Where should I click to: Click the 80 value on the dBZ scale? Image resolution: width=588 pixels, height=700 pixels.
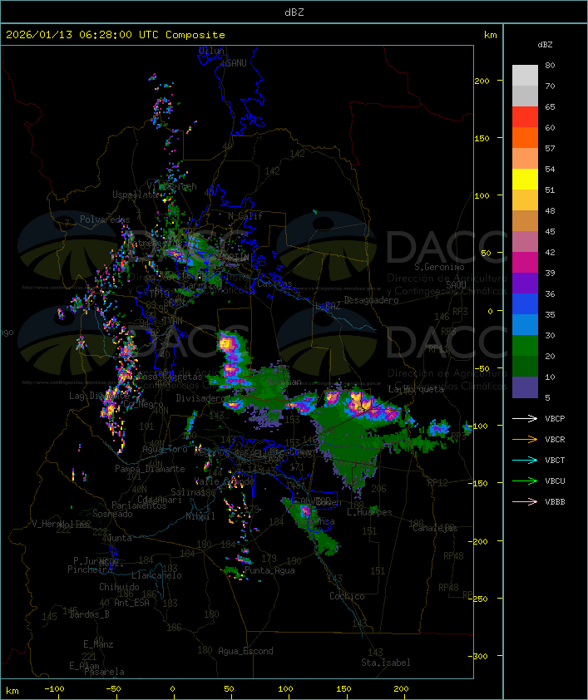pos(550,65)
